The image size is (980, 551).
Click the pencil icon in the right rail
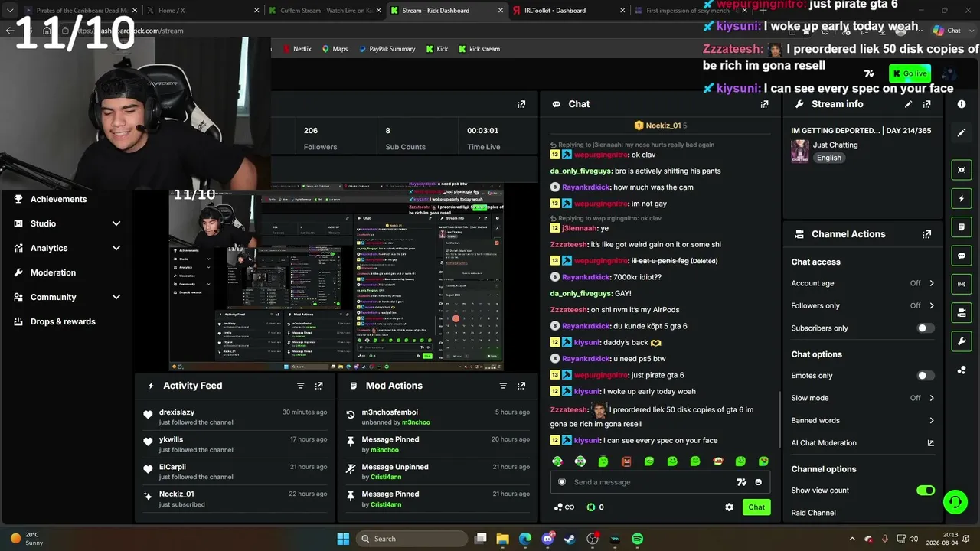[x=962, y=132]
